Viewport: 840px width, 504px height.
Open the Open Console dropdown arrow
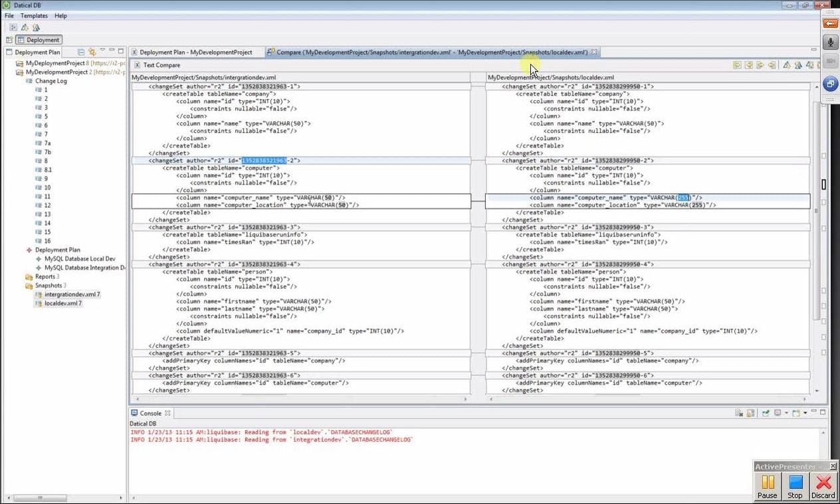coord(805,413)
